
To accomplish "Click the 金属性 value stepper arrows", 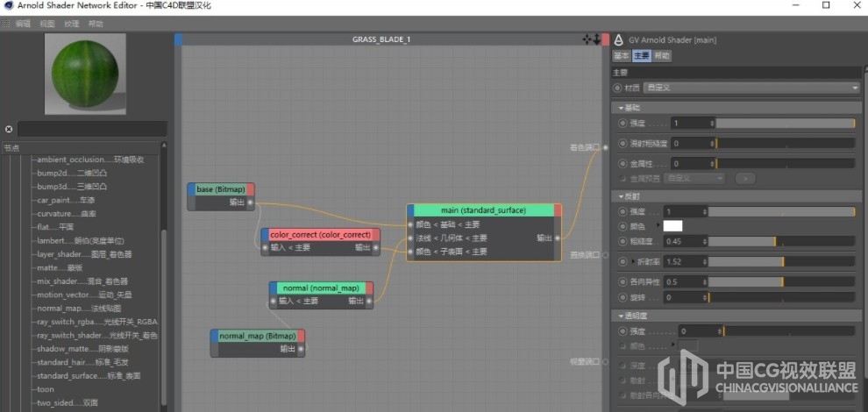I will point(712,164).
